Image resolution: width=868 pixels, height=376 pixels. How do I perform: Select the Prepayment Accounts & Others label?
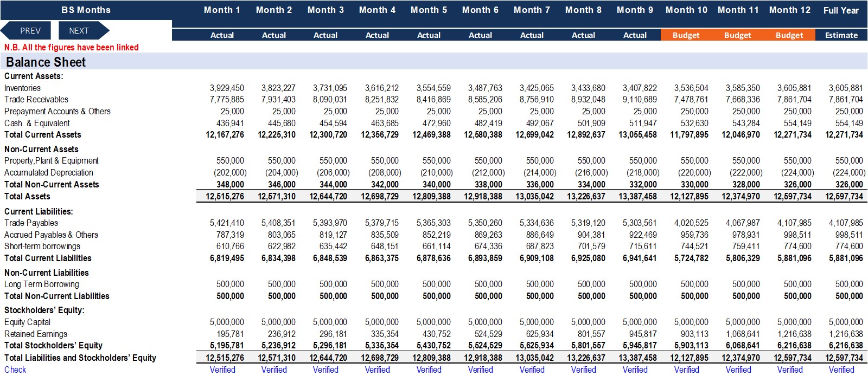(x=58, y=111)
